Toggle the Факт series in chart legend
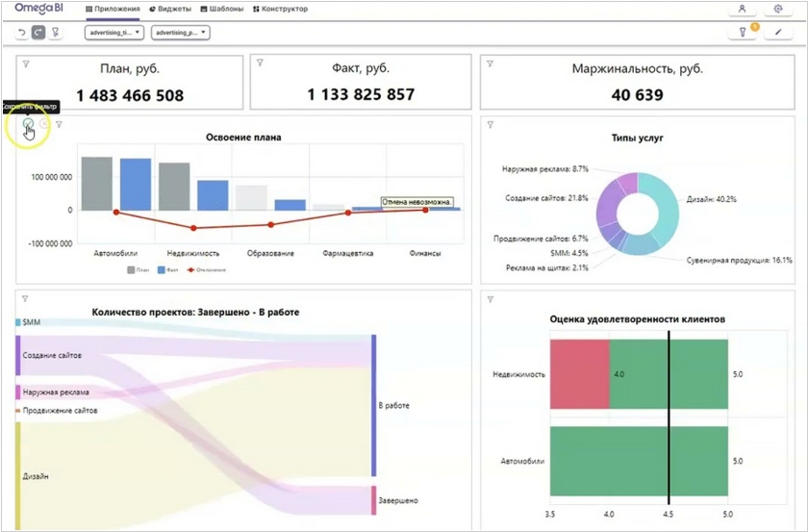This screenshot has height=532, width=808. [166, 270]
